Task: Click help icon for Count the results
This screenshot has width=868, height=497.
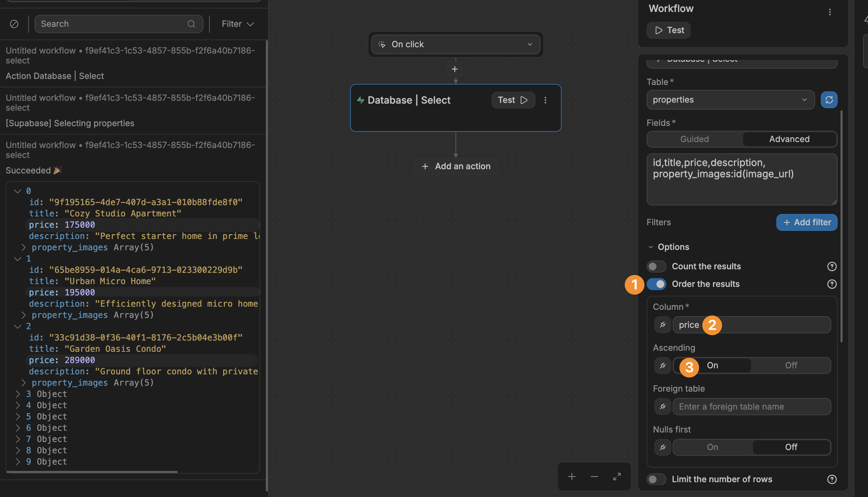Action: point(832,266)
